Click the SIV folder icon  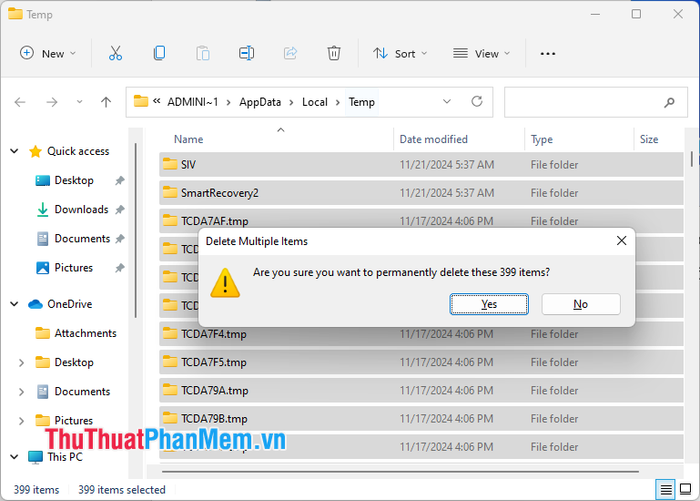(170, 164)
